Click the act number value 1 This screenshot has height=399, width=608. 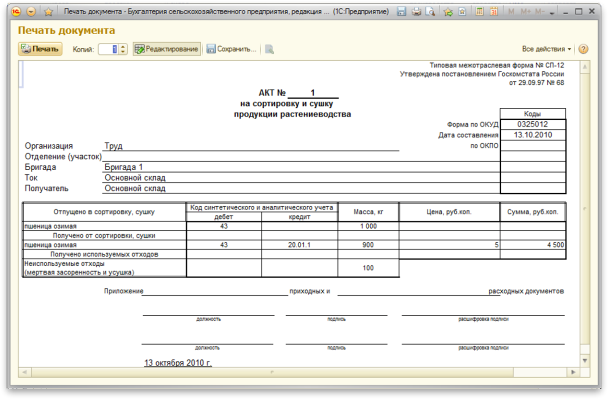(x=313, y=93)
